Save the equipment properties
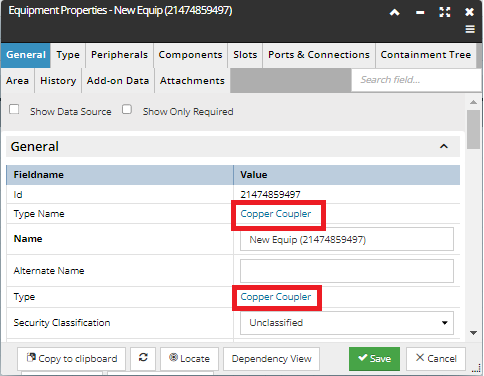The image size is (484, 376). 374,359
